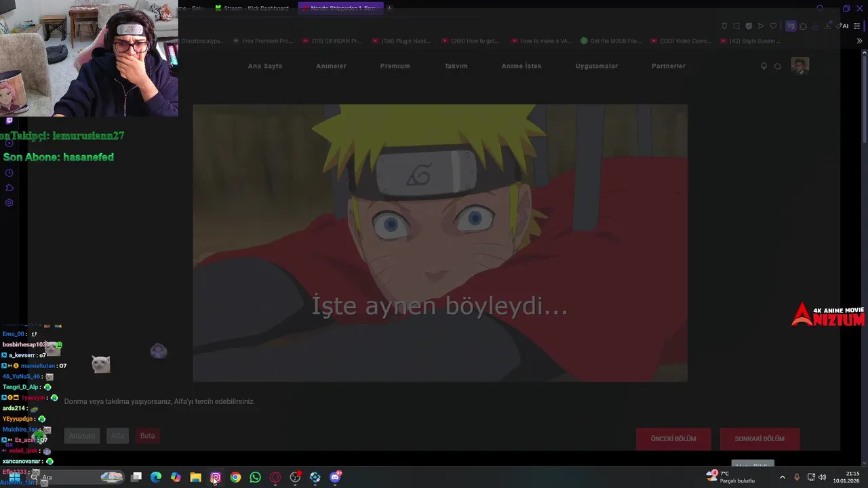Open 'Ghostpocalyps...' bookmark
The image size is (868, 488).
[202, 41]
